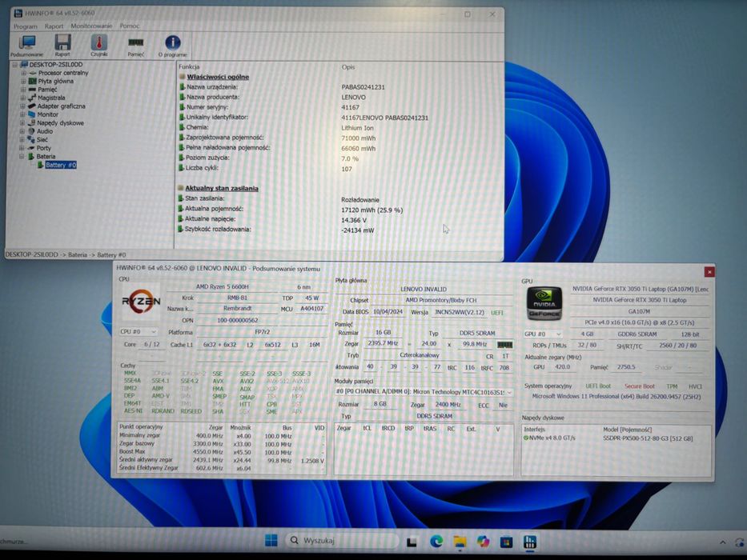This screenshot has width=747, height=560.
Task: Click the Czterokanałowy Tryb field
Action: (x=420, y=355)
